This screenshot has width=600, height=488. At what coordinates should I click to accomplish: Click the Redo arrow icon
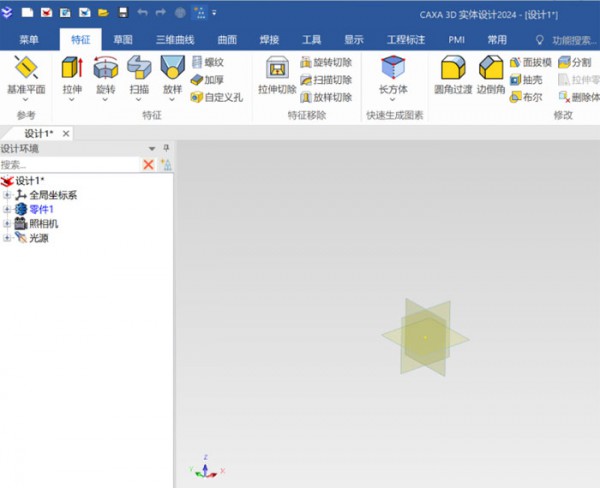[161, 13]
